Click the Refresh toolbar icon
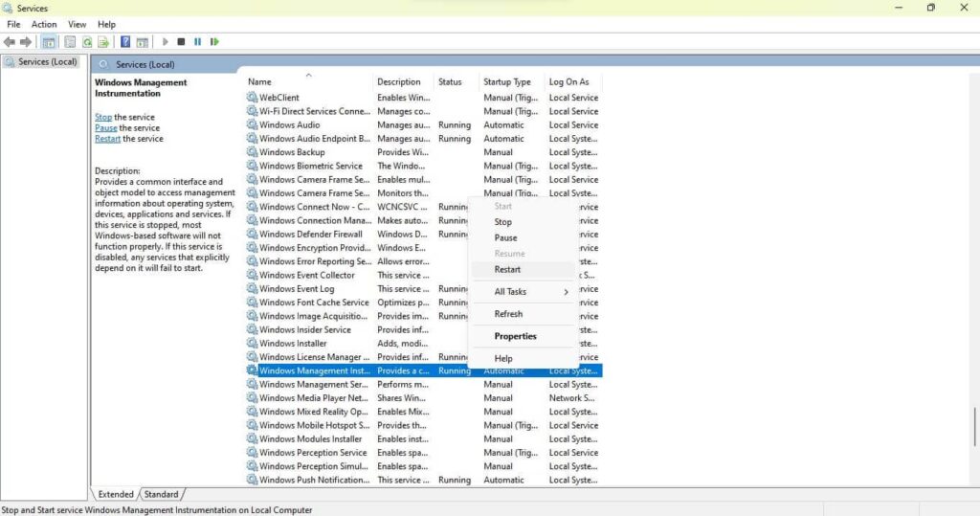 (87, 42)
